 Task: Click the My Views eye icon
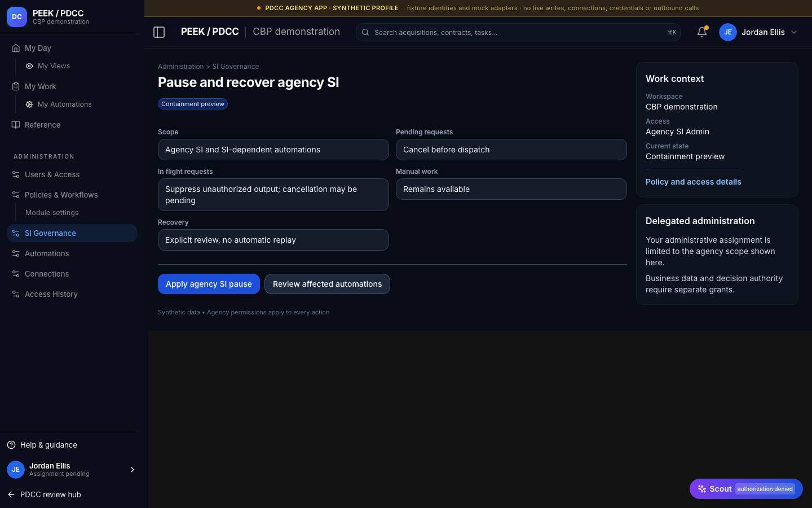click(x=29, y=66)
